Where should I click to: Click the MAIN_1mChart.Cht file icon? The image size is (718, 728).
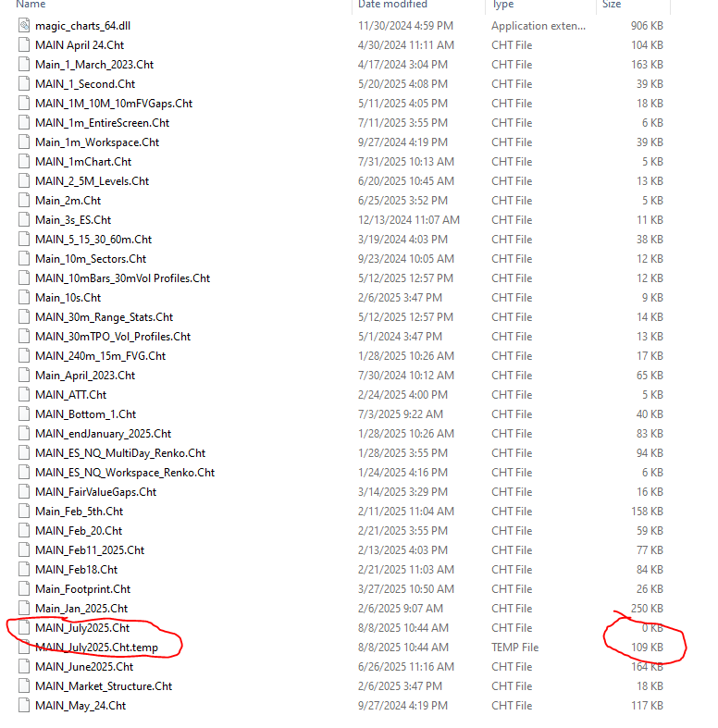coord(24,162)
